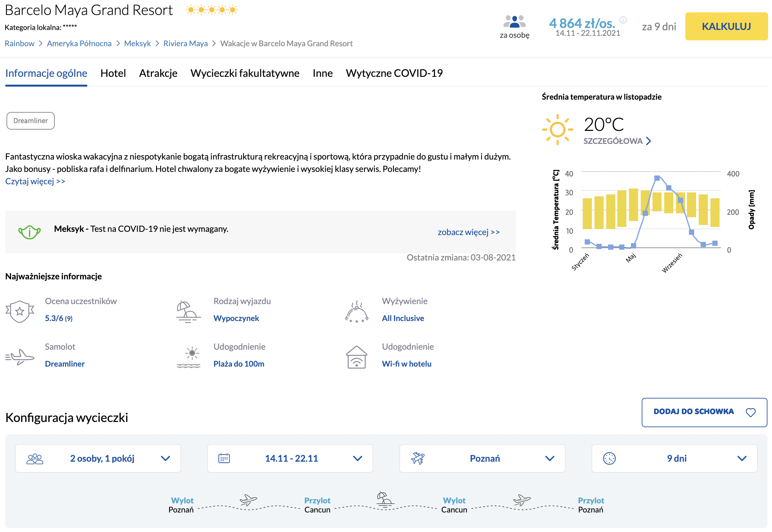Open the Wycieczki fakultatywne tab
This screenshot has height=532, width=772.
(x=245, y=73)
